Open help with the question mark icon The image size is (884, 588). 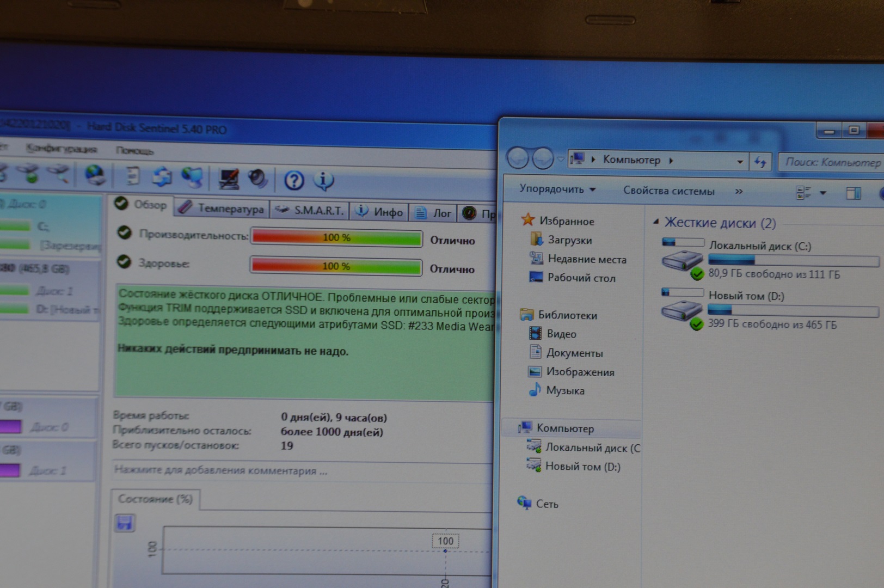pyautogui.click(x=294, y=180)
